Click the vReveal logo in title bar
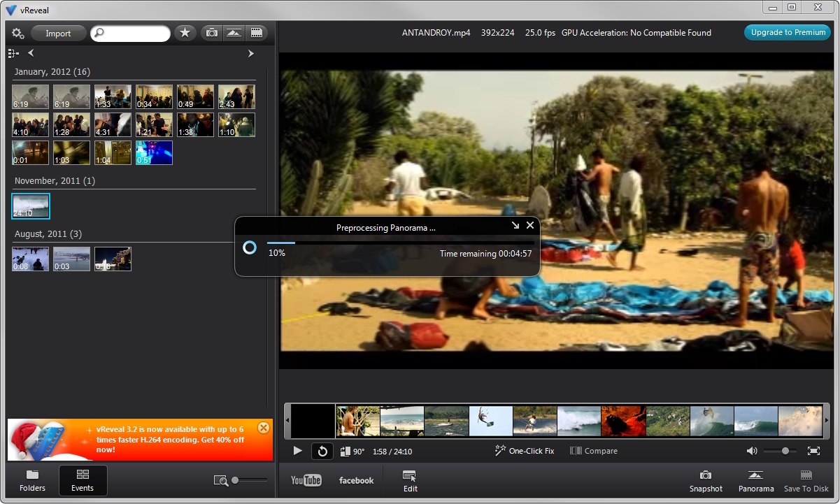Viewport: 840px width, 504px height. 11,9
